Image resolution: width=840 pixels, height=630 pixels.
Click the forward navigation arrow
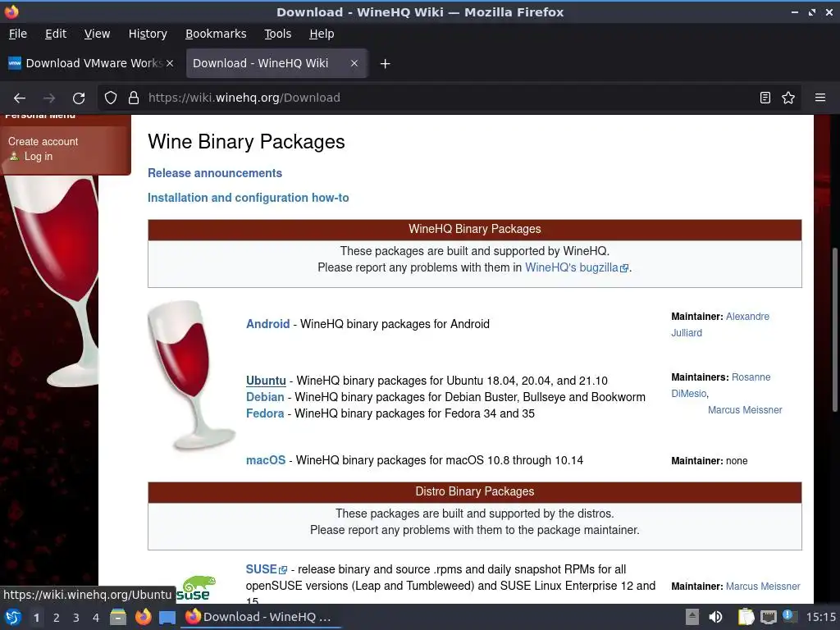[x=49, y=98]
